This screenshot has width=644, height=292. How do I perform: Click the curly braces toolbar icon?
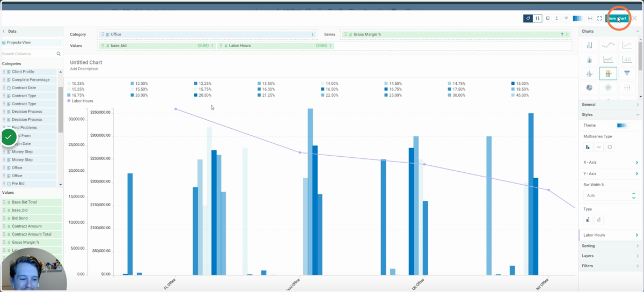[538, 18]
